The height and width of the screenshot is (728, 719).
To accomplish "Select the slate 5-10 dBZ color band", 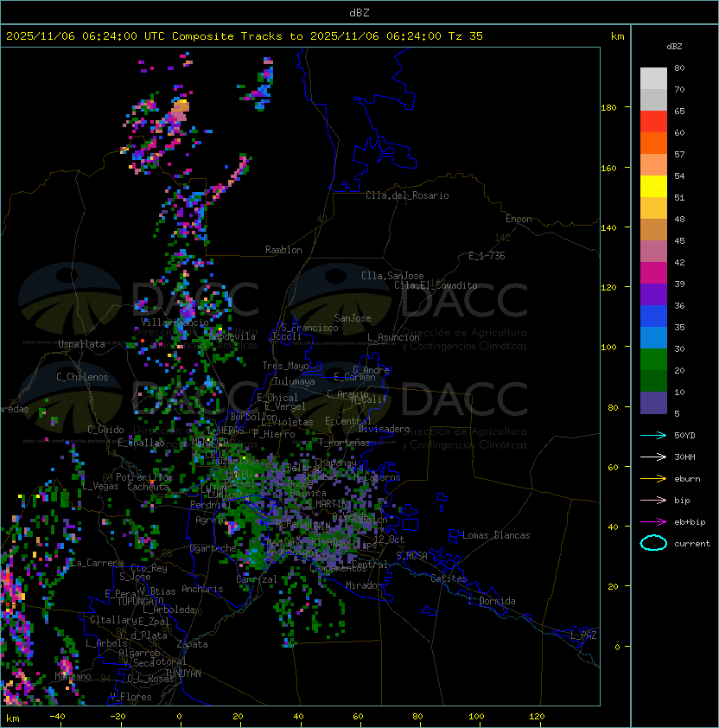I will 653,403.
